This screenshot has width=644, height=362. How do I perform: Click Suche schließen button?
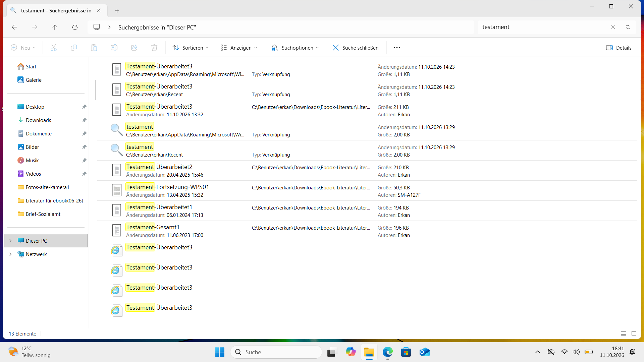(x=356, y=48)
